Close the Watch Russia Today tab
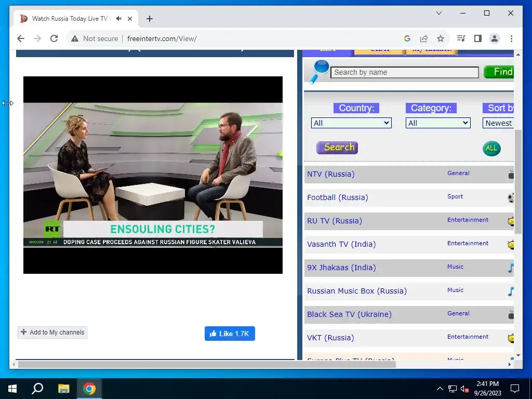This screenshot has height=399, width=532. (129, 19)
